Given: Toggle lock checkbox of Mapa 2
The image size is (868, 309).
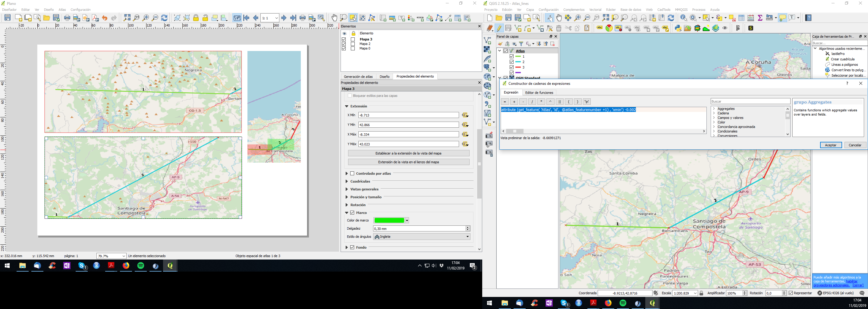Looking at the screenshot, I should click(x=353, y=44).
